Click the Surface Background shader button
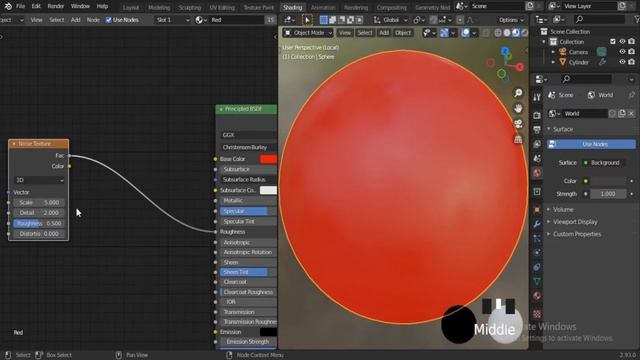The width and height of the screenshot is (640, 360). pyautogui.click(x=604, y=162)
